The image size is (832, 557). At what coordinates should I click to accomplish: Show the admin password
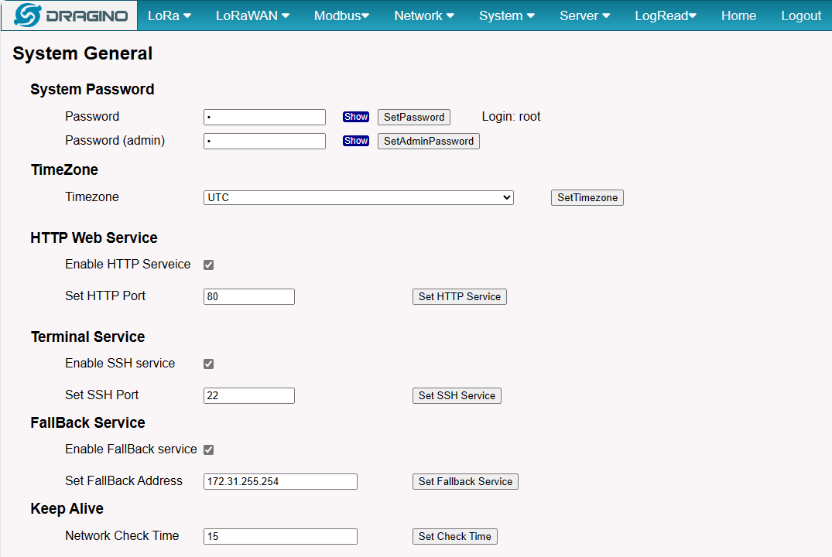click(x=356, y=141)
